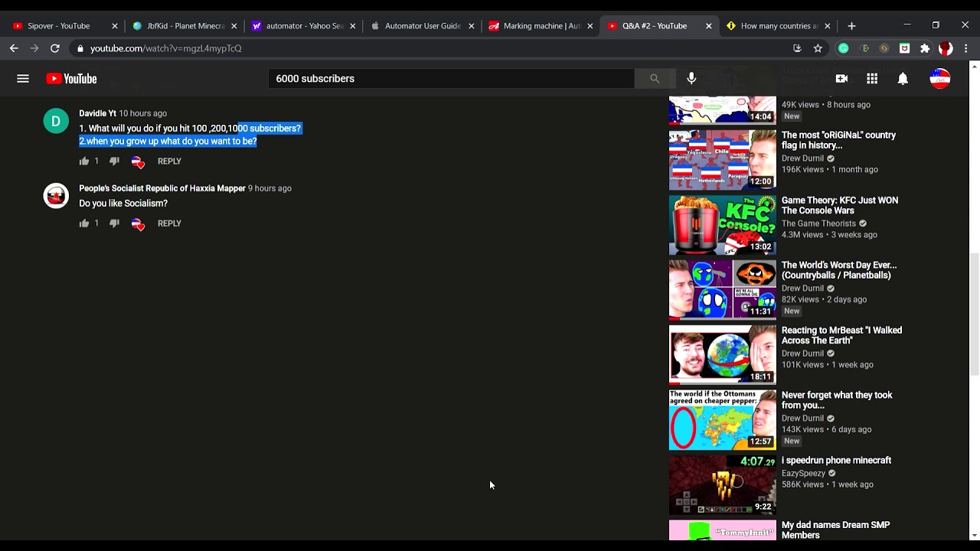Open 'i speedrun phone minecraft' title
This screenshot has width=980, height=551.
click(x=836, y=461)
